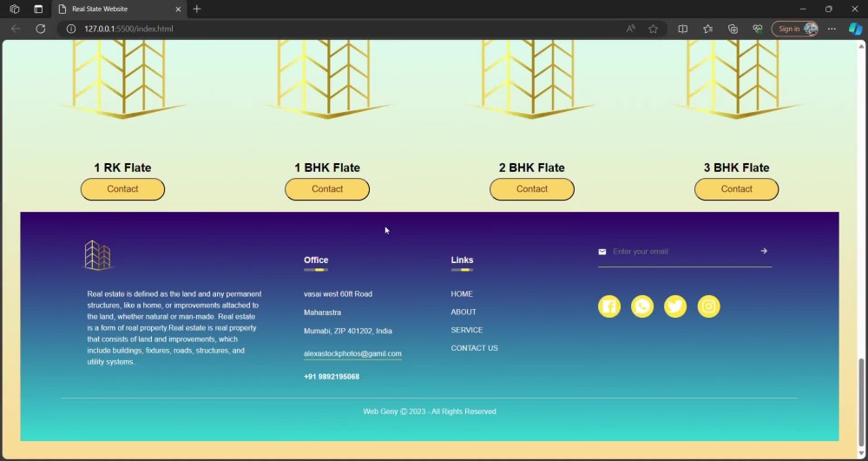The image size is (868, 461).
Task: Open the Instagram icon in footer
Action: [708, 306]
